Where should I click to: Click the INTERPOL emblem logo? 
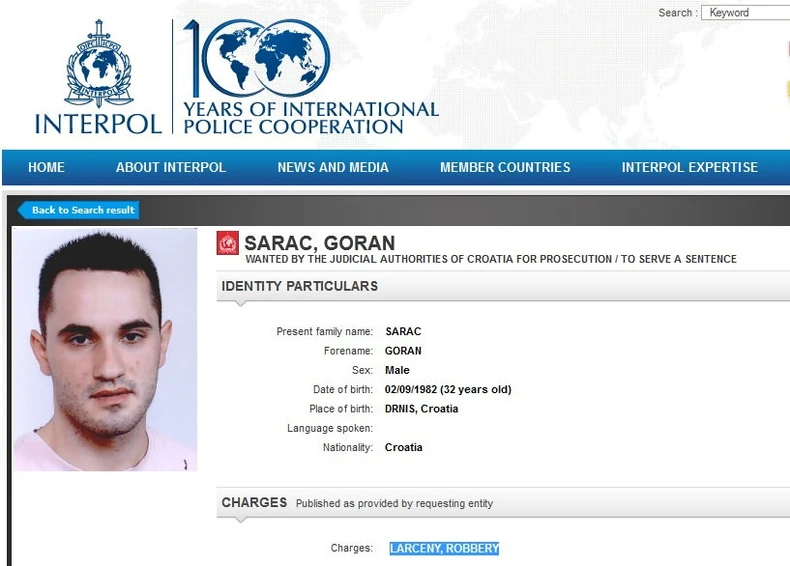[x=99, y=63]
